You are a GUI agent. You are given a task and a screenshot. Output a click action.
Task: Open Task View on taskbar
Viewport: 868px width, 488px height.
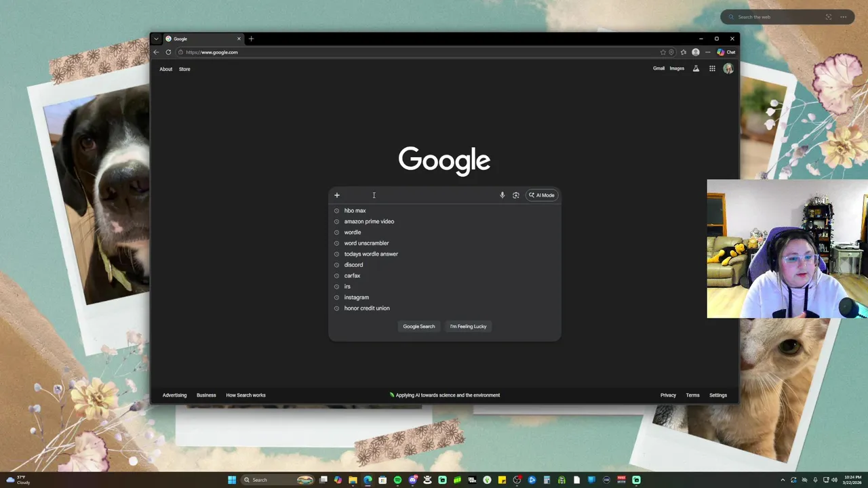pos(323,480)
